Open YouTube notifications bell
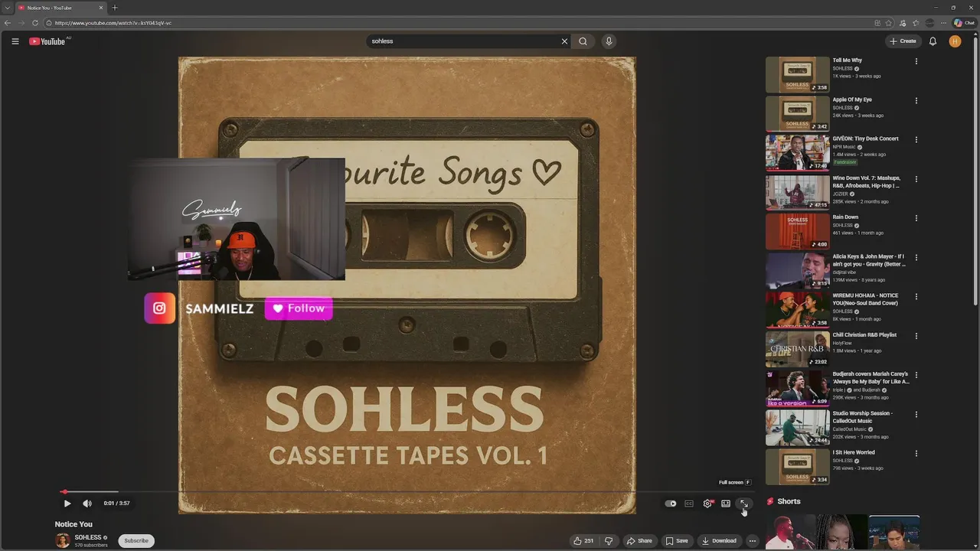This screenshot has height=551, width=980. click(933, 41)
